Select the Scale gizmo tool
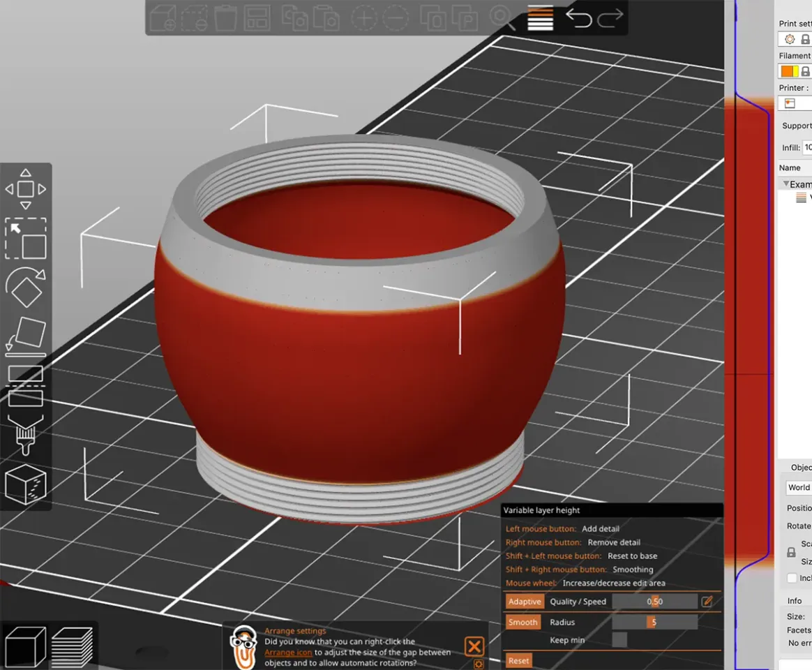This screenshot has width=812, height=670. (25, 239)
